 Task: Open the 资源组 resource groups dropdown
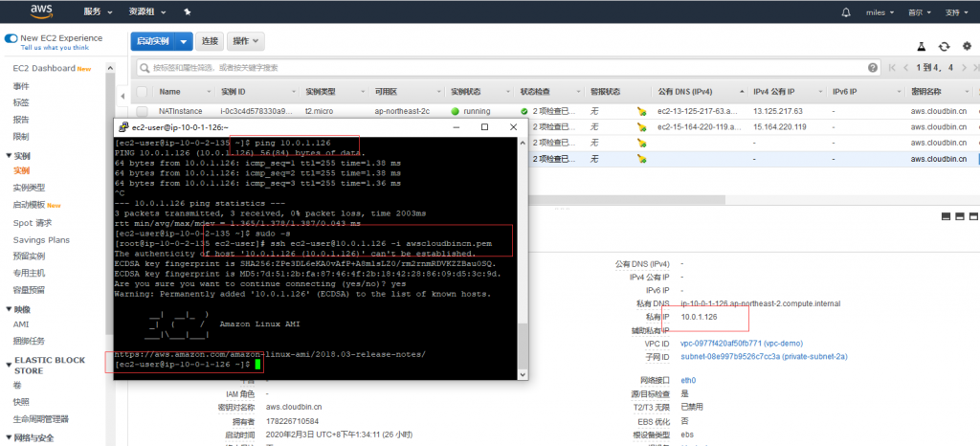pos(146,11)
